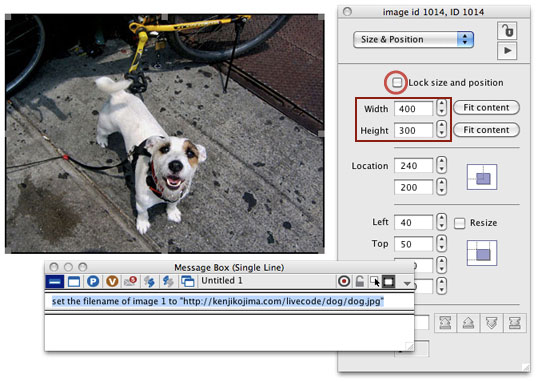542x382 pixels.
Task: Click the inspector padlock icon
Action: pos(507,31)
